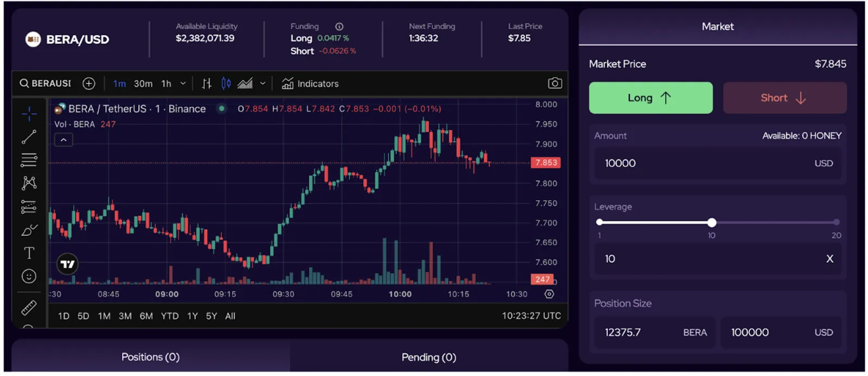Image resolution: width=868 pixels, height=376 pixels.
Task: Open the funding info tooltip icon
Action: pos(339,27)
